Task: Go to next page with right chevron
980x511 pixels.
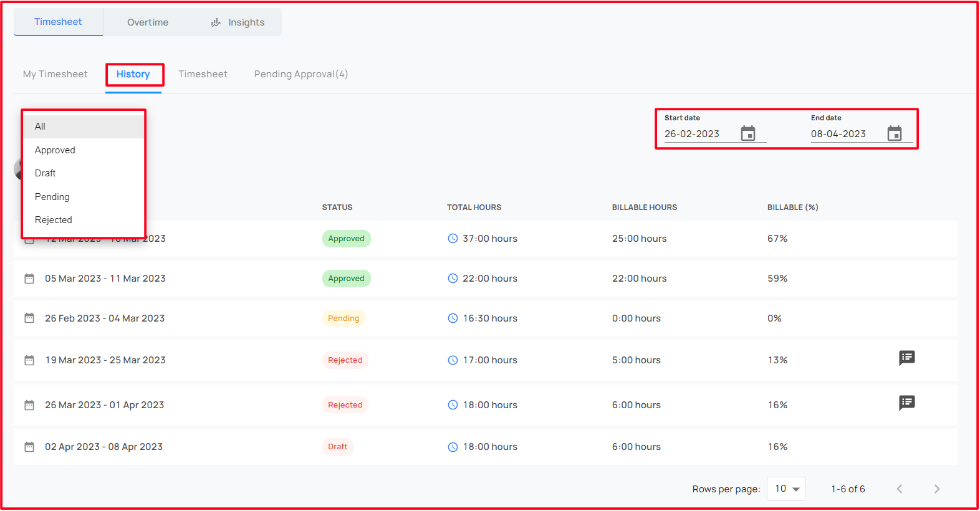Action: [937, 489]
